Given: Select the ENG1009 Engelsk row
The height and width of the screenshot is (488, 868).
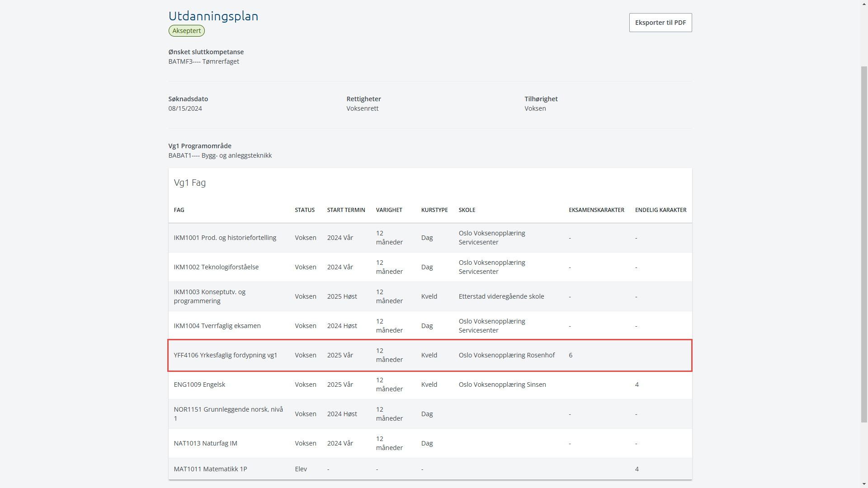Looking at the screenshot, I should coord(199,385).
